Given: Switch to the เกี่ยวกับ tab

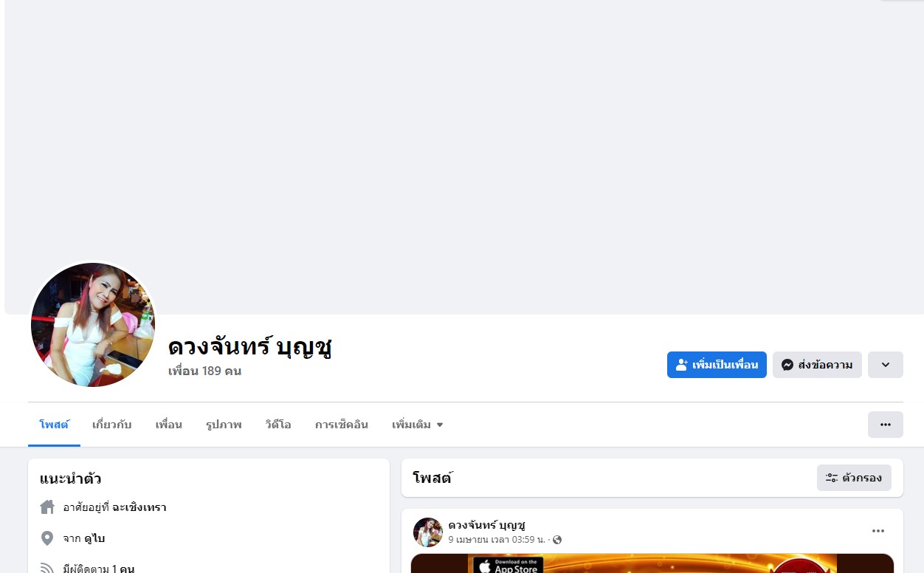Looking at the screenshot, I should tap(112, 425).
